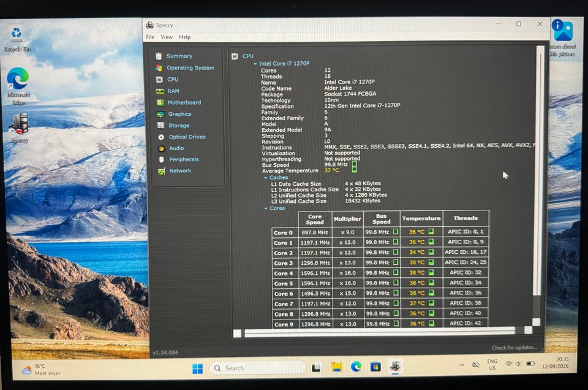Collapse the Cores section
This screenshot has height=390, width=588.
(x=266, y=208)
